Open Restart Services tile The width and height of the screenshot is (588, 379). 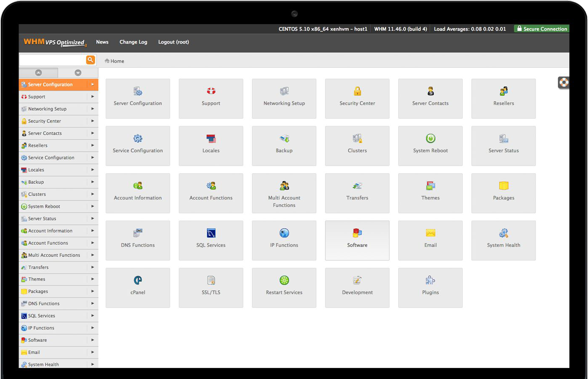click(284, 288)
